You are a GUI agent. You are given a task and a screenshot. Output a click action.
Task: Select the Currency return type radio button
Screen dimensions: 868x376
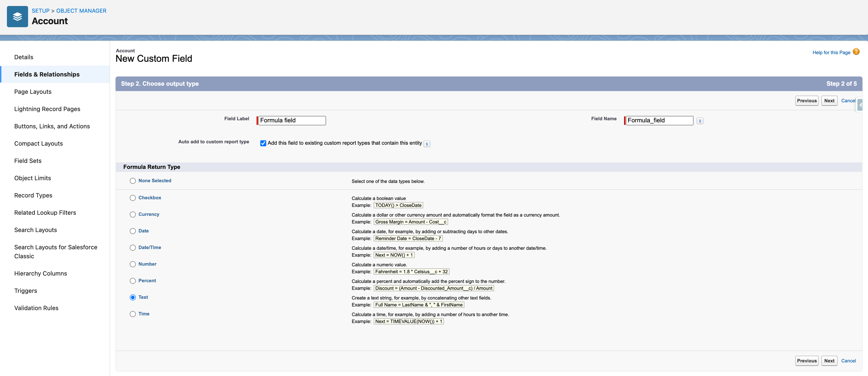click(133, 214)
